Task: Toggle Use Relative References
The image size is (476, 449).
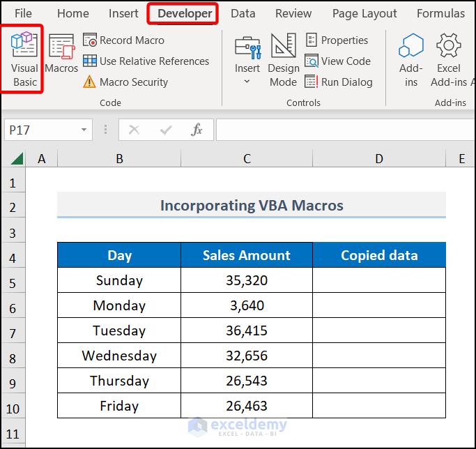Action: 146,61
